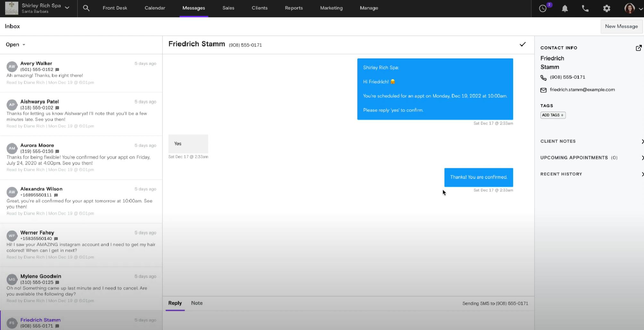Click Aurora Moore's AM avatar
644x330 pixels.
(12, 148)
